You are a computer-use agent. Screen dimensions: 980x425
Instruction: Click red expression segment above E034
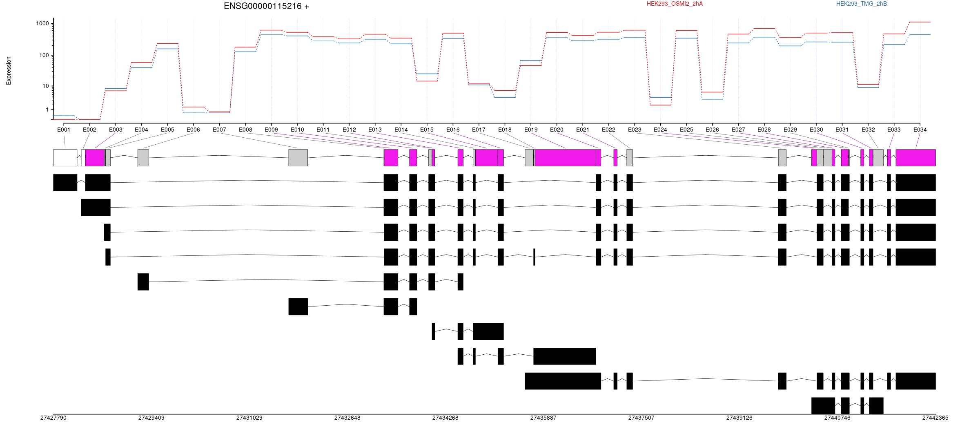(920, 22)
